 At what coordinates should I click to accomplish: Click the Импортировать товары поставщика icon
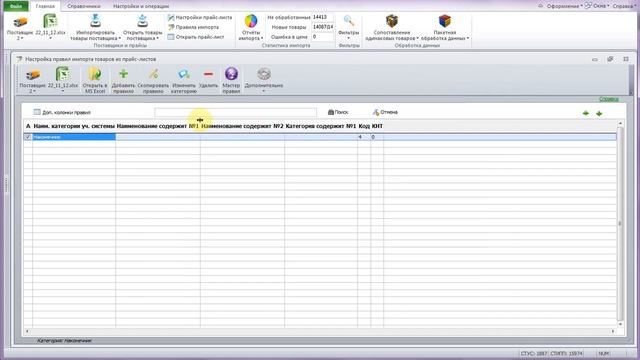pos(95,21)
